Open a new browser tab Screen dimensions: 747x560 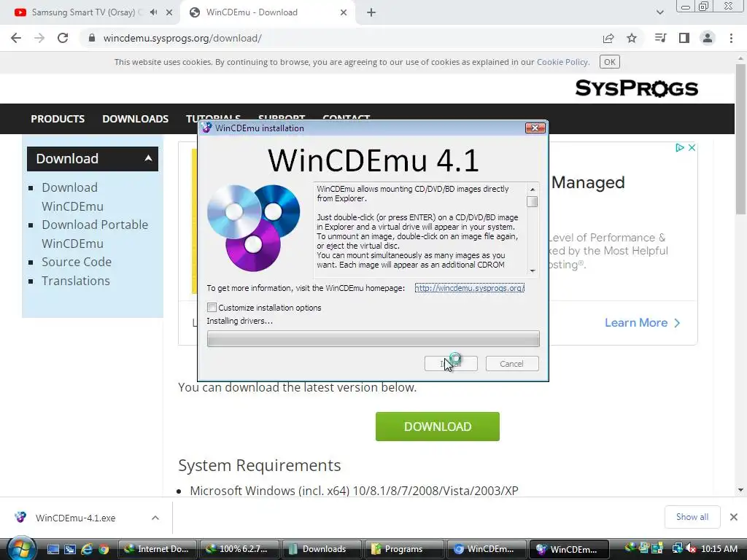[371, 12]
